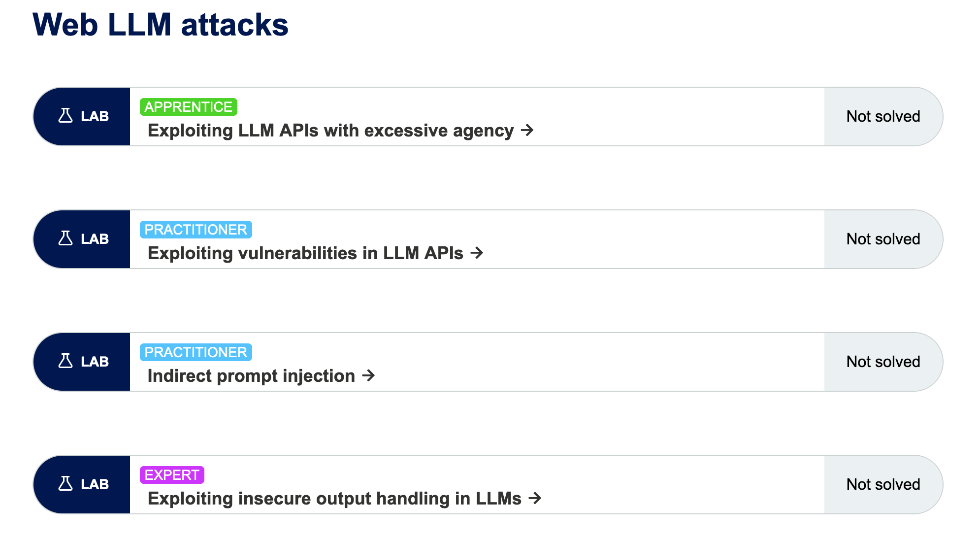The image size is (980, 539).
Task: Click the Not solved pill for LLM APIs vulnerabilities
Action: [x=883, y=239]
